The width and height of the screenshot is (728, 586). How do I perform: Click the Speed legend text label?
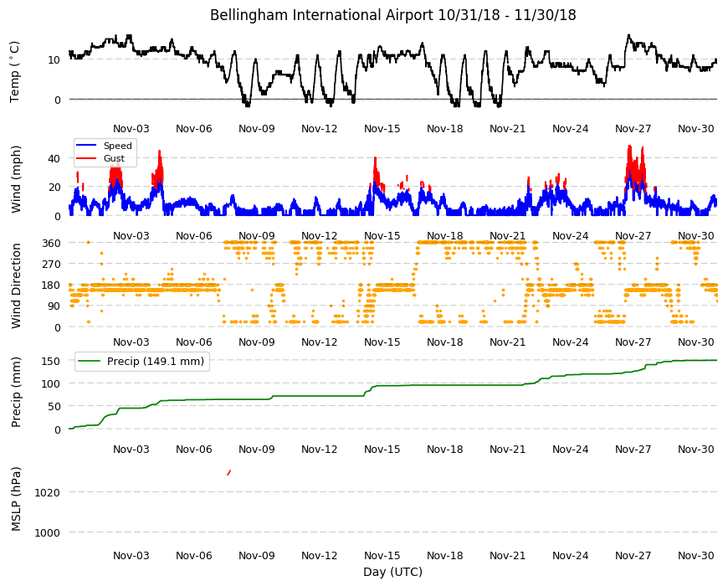(118, 146)
